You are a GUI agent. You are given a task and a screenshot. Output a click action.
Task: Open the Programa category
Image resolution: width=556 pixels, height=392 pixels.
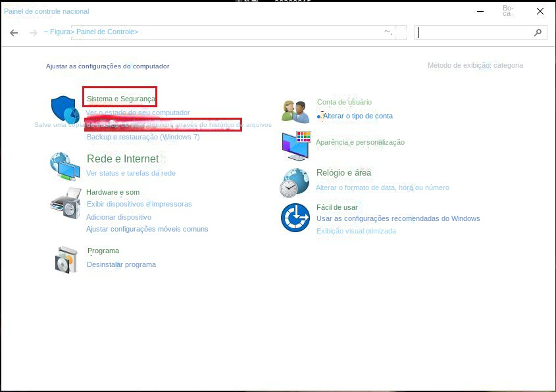pyautogui.click(x=103, y=251)
